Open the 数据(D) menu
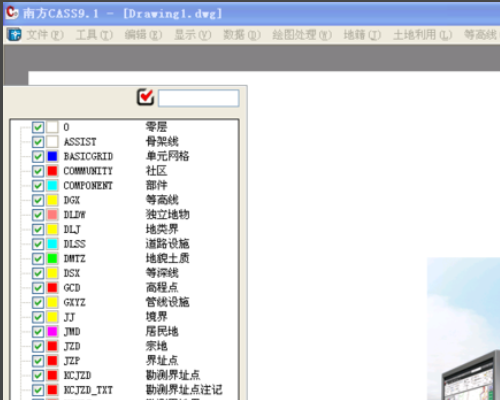This screenshot has height=400, width=500. point(242,35)
